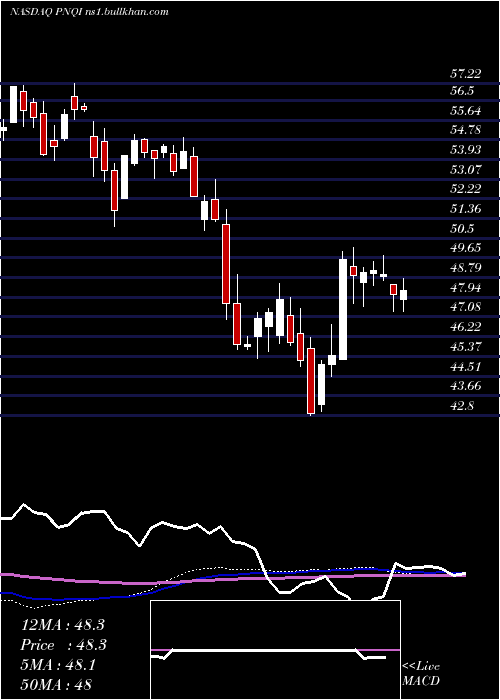Screen dimensions: 500x700
Task: Click the 44.51 price axis label
Action: (466, 366)
